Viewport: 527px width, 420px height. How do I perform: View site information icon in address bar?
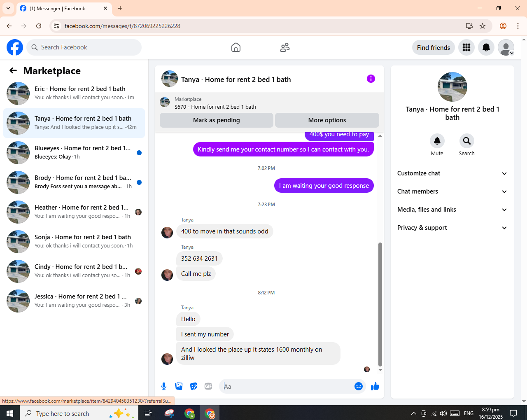[x=56, y=26]
